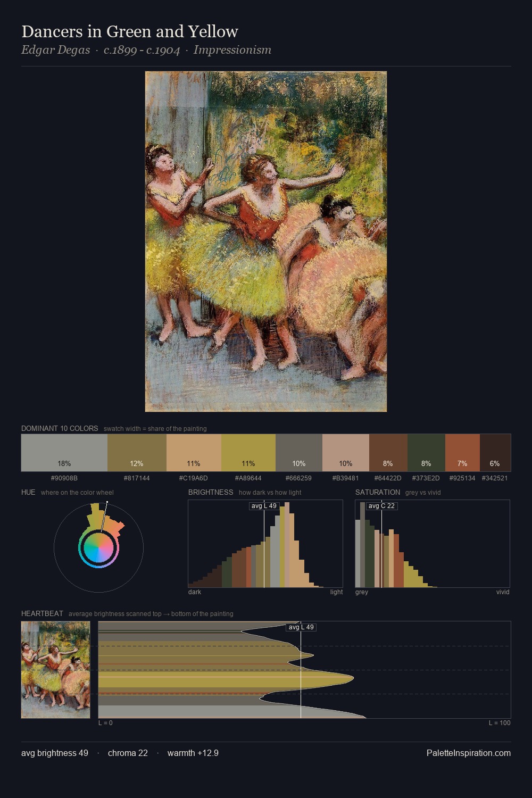
Task: Click the 'grey vs vivid' caption
Action: click(423, 493)
